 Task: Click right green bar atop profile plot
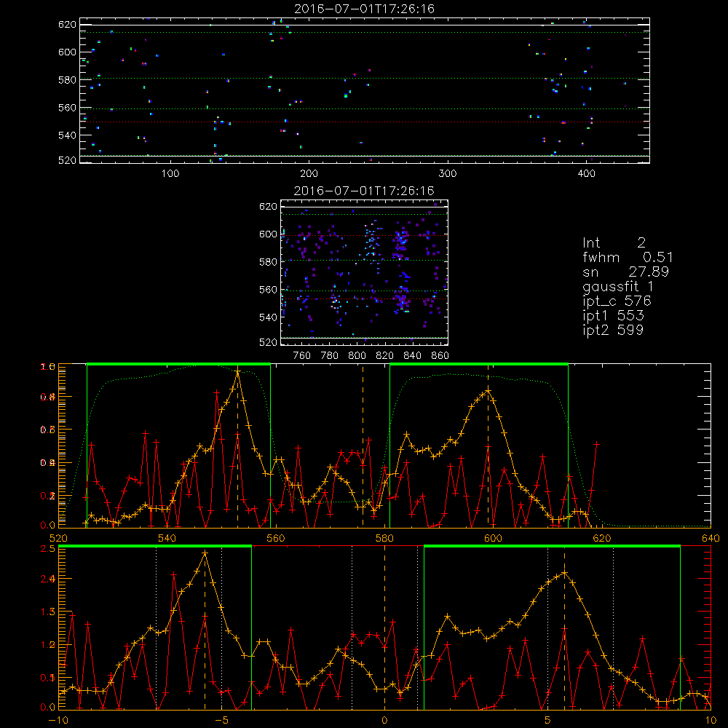(479, 365)
